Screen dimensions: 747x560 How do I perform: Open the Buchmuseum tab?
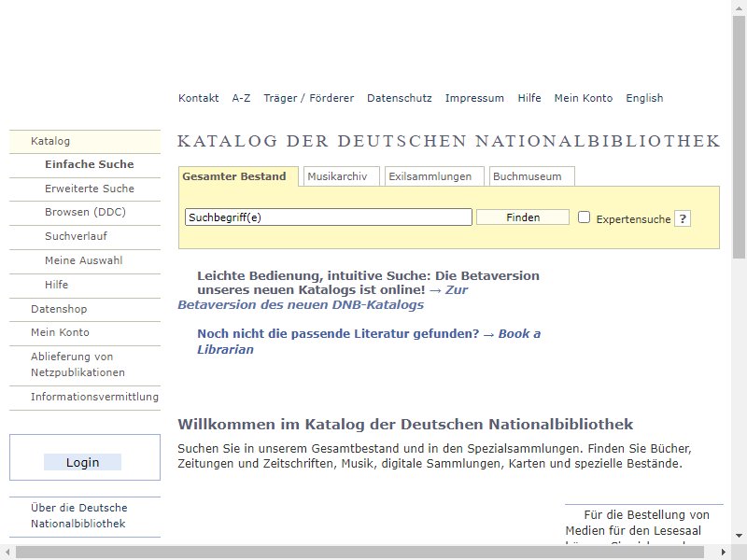tap(531, 176)
